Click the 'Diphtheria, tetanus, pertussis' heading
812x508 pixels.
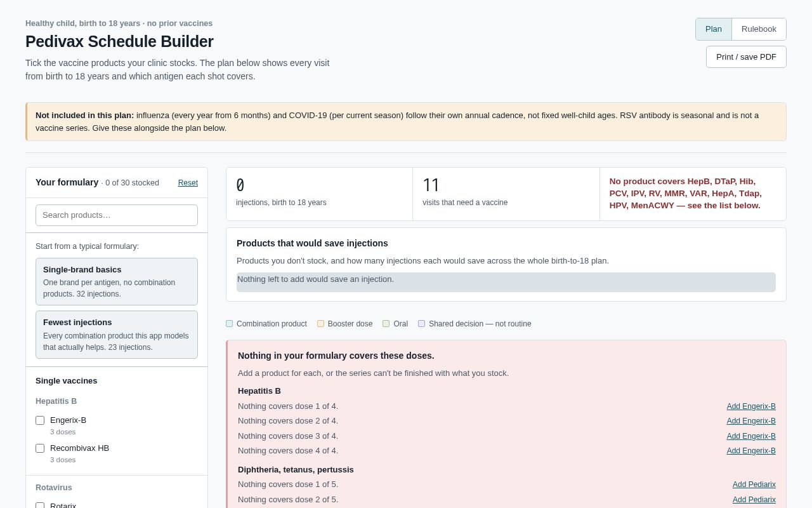point(296,470)
